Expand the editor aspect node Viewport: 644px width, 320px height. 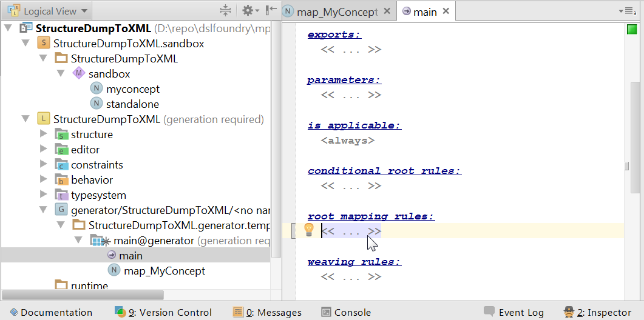point(43,149)
